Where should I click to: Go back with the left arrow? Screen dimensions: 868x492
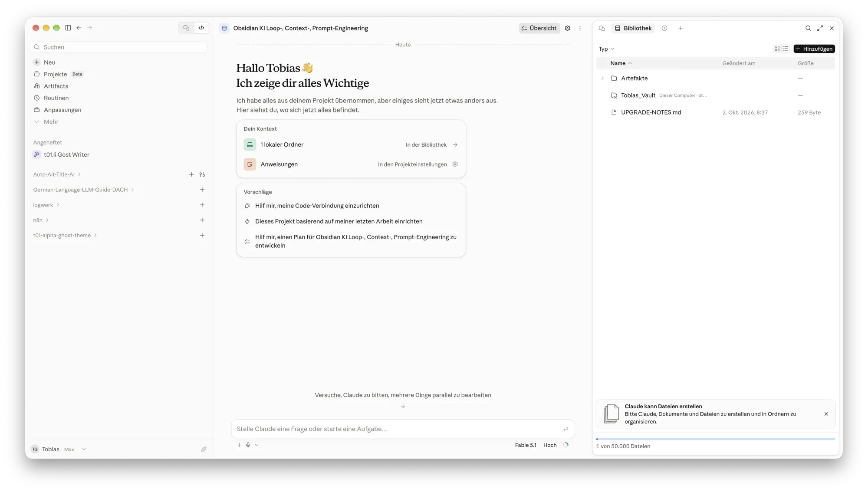coord(79,28)
